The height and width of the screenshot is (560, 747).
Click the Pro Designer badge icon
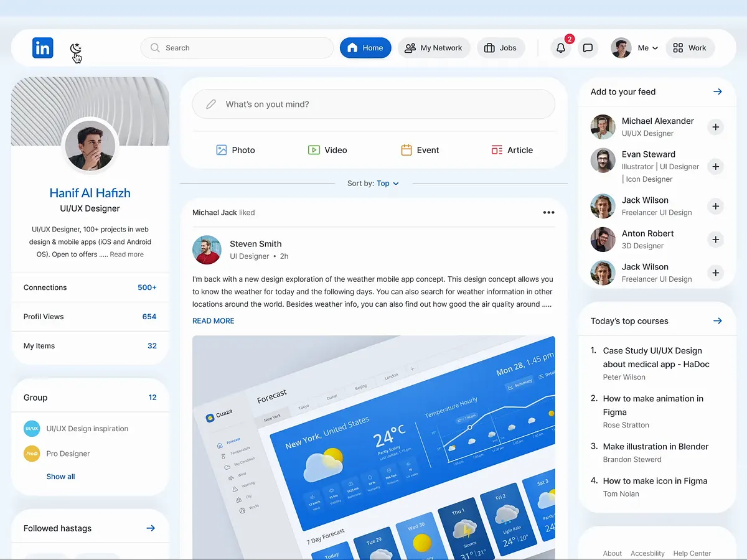pos(32,454)
